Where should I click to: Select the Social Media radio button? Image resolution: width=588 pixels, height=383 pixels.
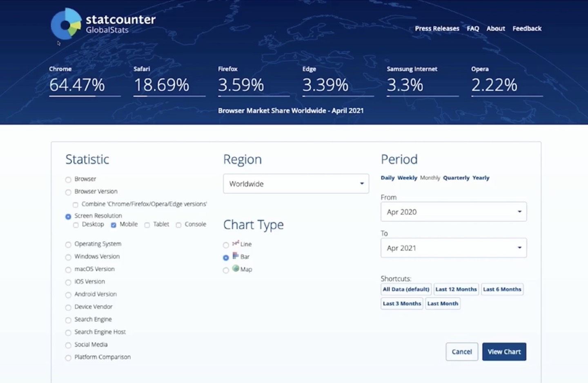68,345
